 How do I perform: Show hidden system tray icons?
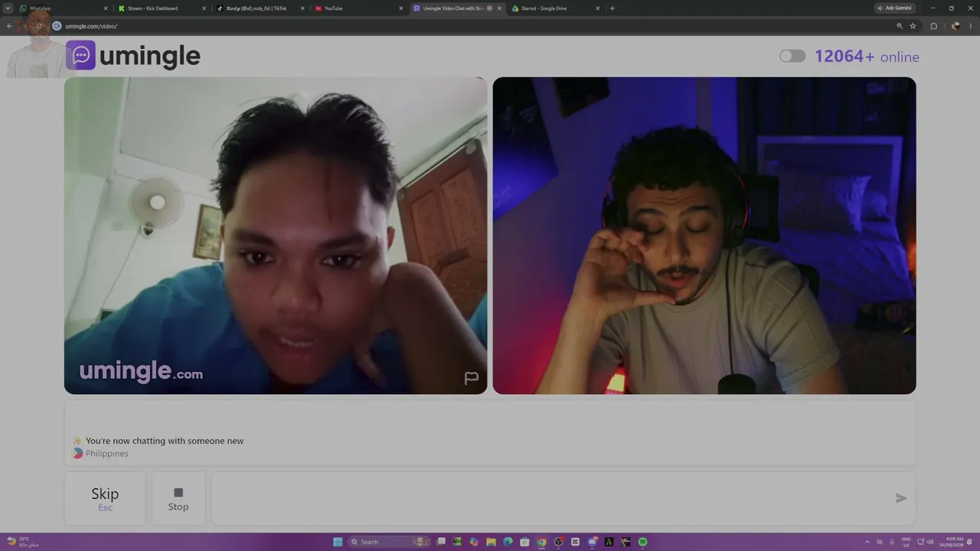[x=867, y=542]
